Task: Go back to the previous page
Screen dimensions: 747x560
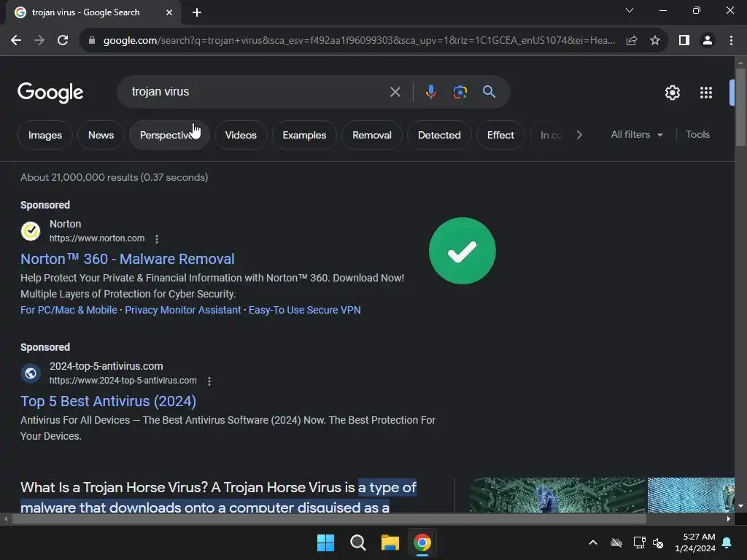Action: coord(16,41)
